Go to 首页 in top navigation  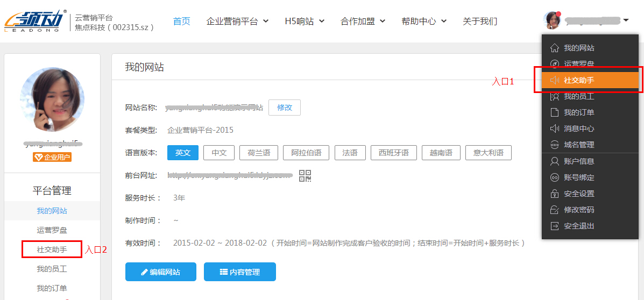[x=181, y=22]
